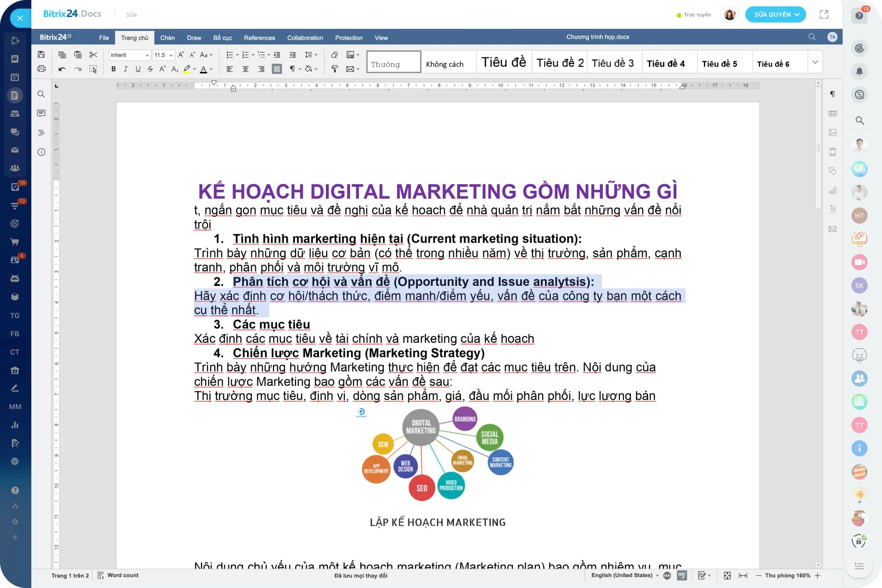Click the Print icon

click(x=41, y=69)
